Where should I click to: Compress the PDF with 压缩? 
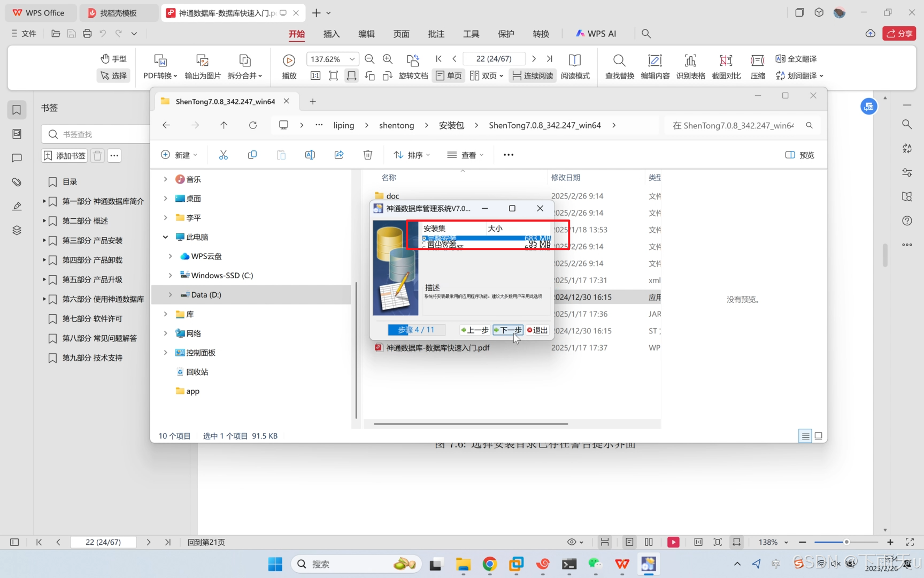point(758,66)
